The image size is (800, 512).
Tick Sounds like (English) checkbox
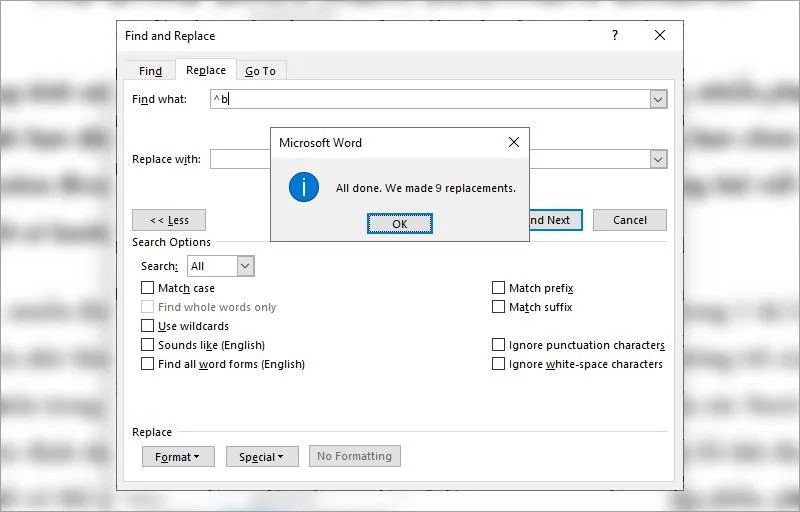(x=147, y=345)
